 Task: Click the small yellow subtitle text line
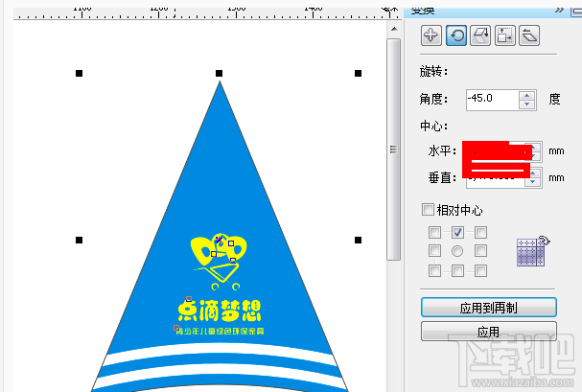pos(220,331)
